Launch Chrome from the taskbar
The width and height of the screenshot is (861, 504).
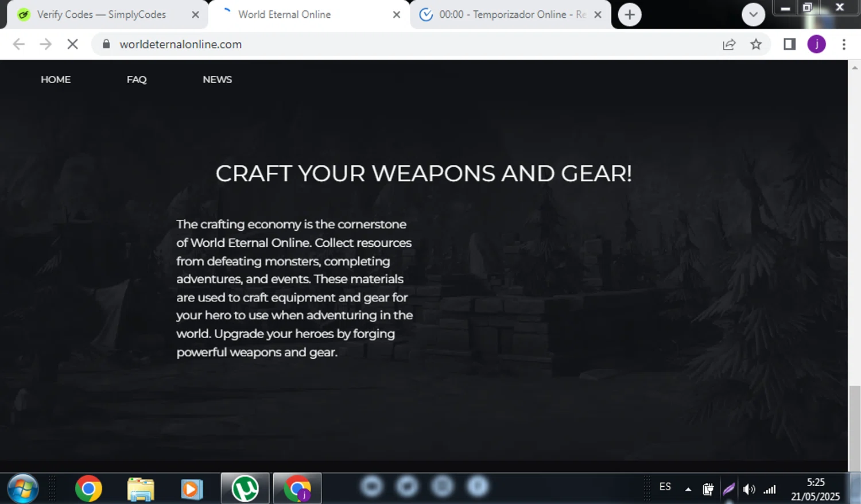tap(88, 489)
